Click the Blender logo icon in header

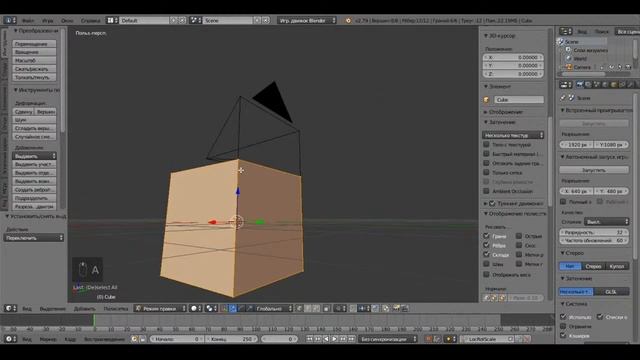click(x=348, y=20)
